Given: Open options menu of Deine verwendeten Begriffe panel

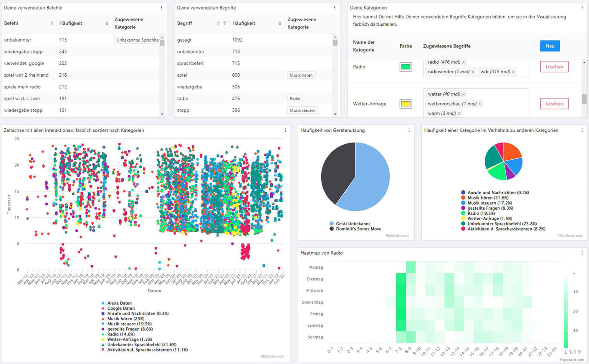Looking at the screenshot, I should point(335,8).
